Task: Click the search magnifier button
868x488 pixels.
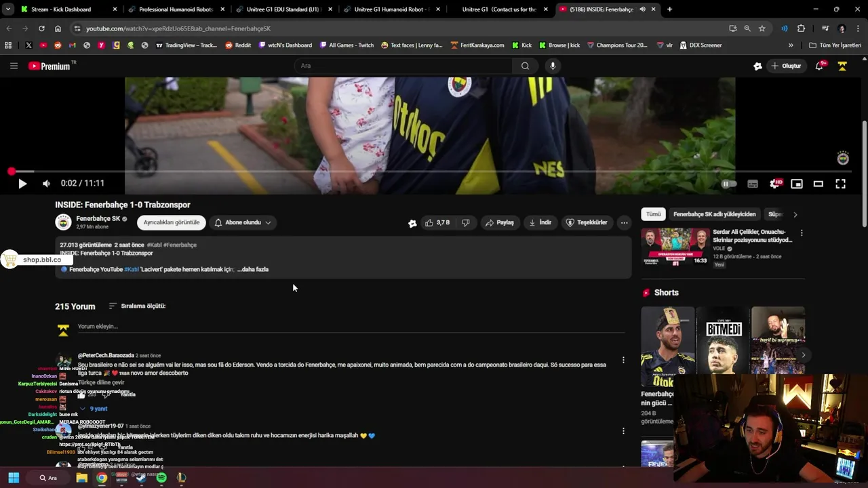Action: click(x=525, y=66)
